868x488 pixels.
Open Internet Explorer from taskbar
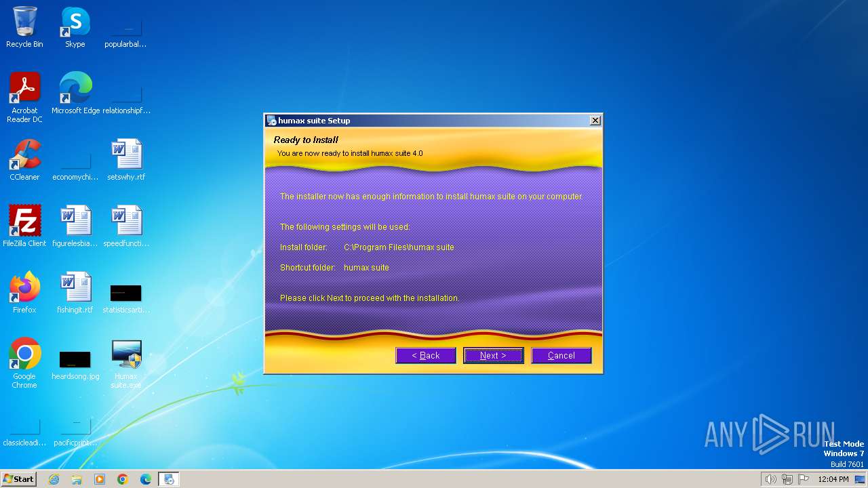tap(54, 479)
